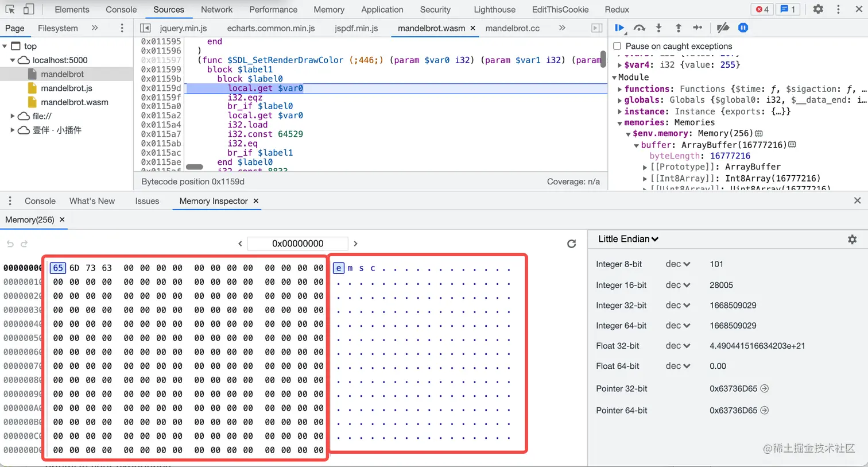Jump to address via Pointer 32-bit arrow

point(764,388)
